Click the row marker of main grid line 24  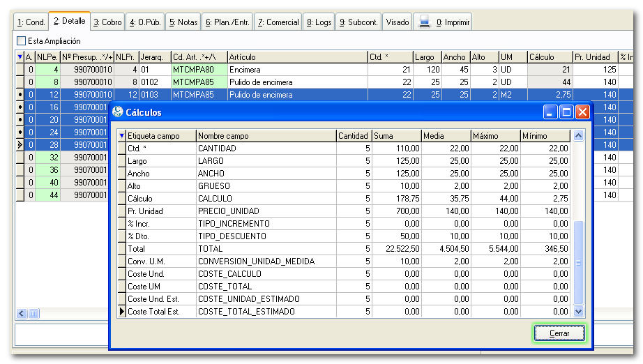pos(20,132)
